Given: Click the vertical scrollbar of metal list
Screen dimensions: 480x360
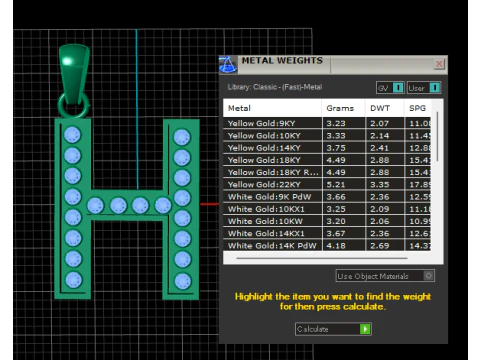Looking at the screenshot, I should point(437,137).
